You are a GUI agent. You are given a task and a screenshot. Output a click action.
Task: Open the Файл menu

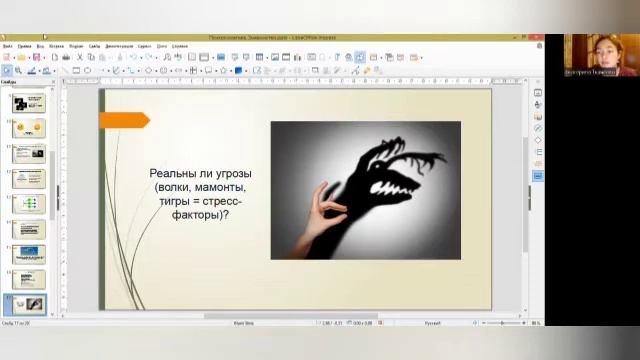tap(7, 47)
